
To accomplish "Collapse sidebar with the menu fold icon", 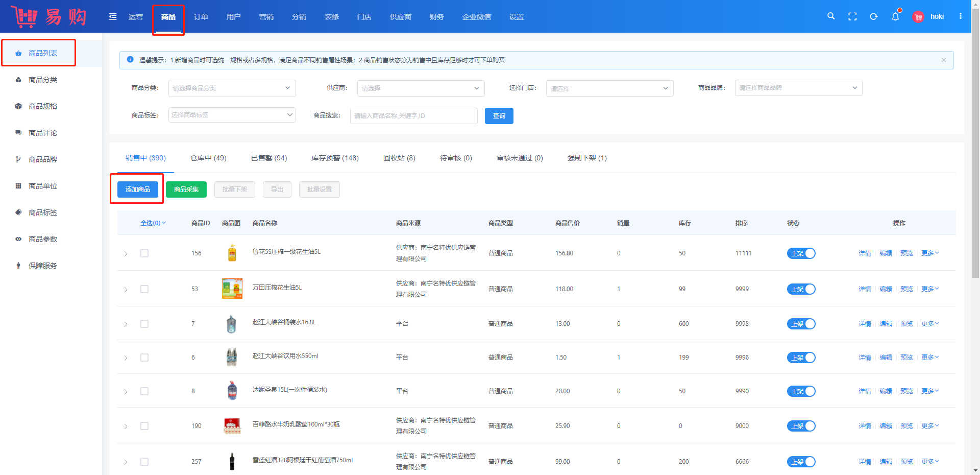I will pos(113,17).
